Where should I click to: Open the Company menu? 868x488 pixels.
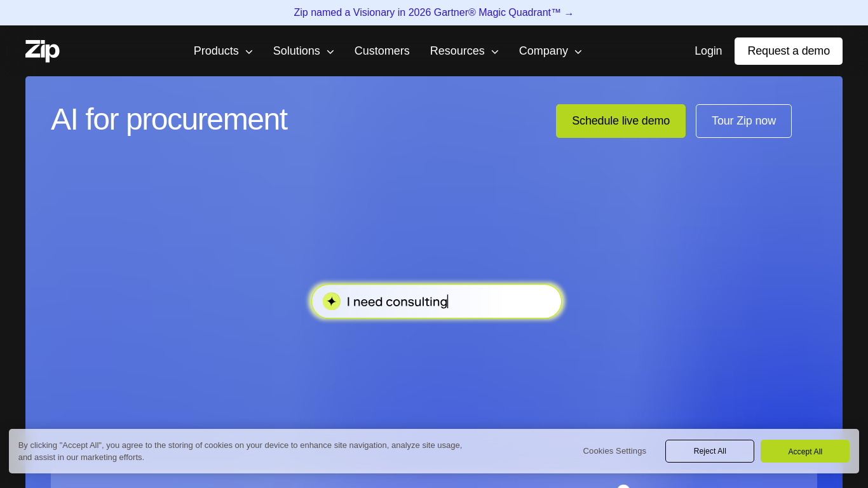550,51
